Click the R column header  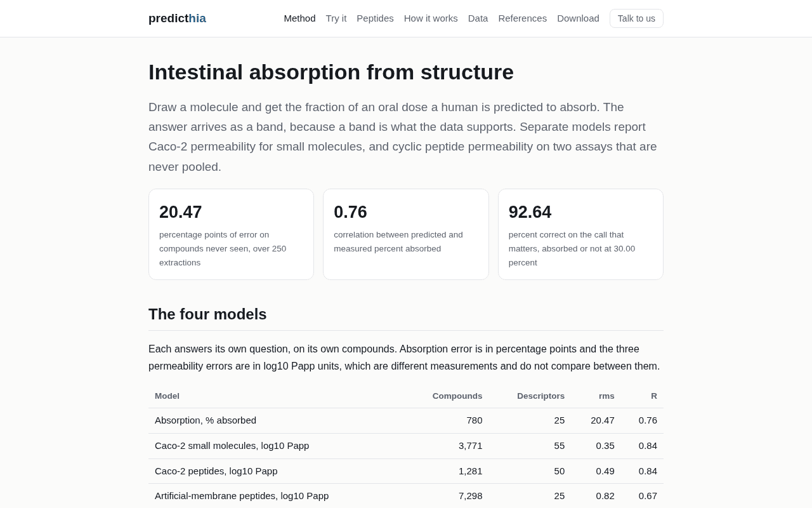[654, 396]
